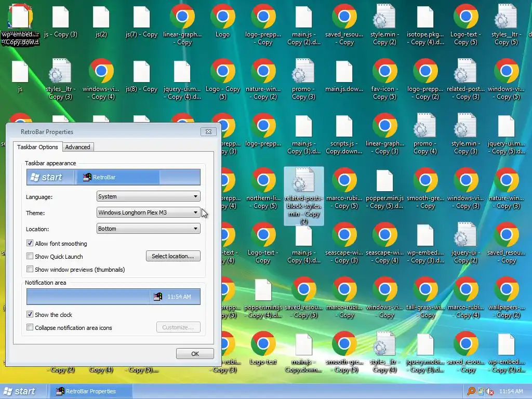532x399 pixels.
Task: Click 'windows-vi... - Copy (3)' label text
Action: (466, 202)
